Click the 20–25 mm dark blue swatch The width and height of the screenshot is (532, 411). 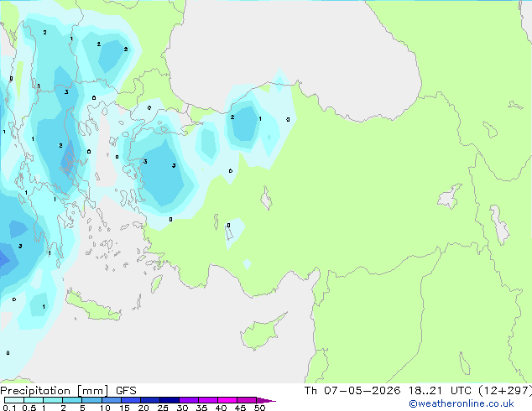(x=149, y=400)
